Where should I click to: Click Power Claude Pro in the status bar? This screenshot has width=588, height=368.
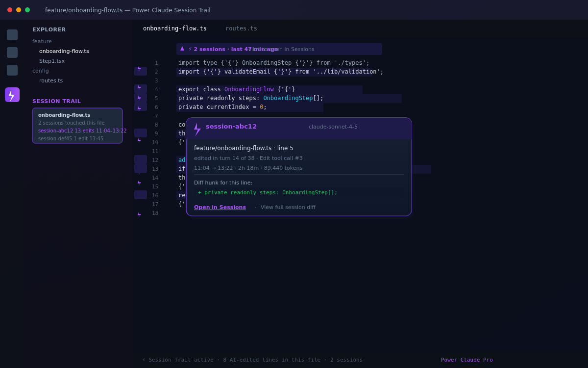coord(467,360)
